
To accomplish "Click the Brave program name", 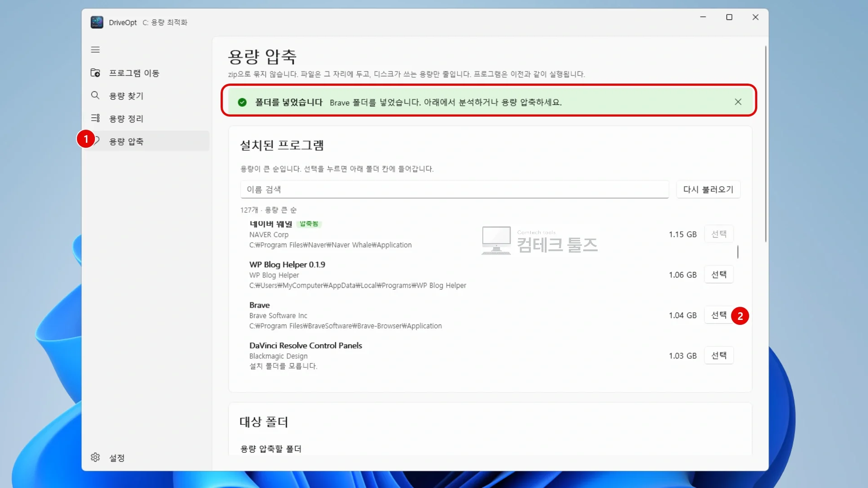I will point(259,305).
